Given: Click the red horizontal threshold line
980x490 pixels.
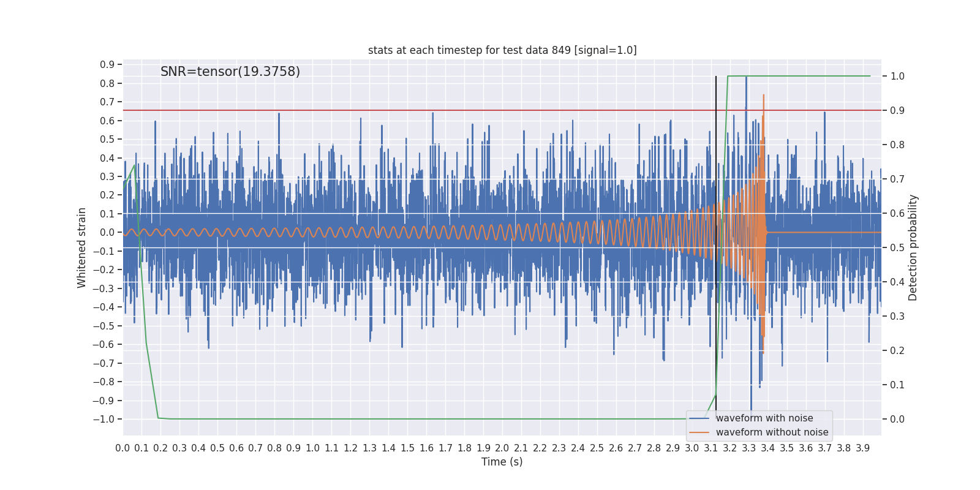Looking at the screenshot, I should [x=502, y=110].
